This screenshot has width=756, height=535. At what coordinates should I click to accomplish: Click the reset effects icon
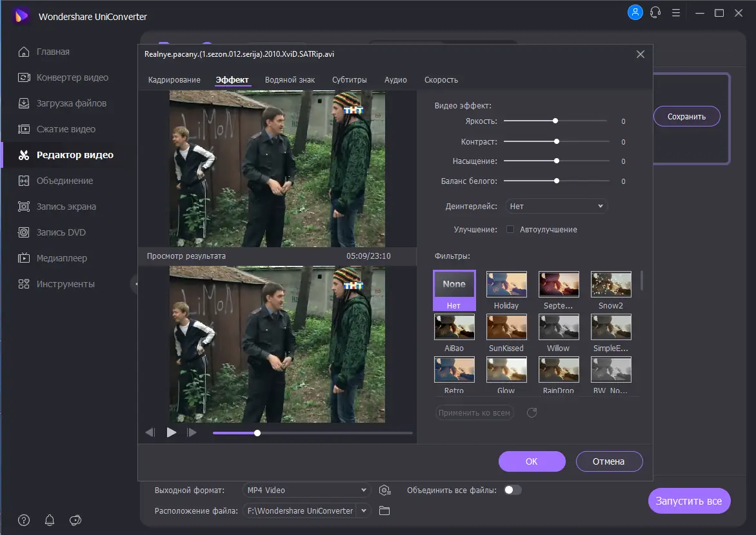532,413
